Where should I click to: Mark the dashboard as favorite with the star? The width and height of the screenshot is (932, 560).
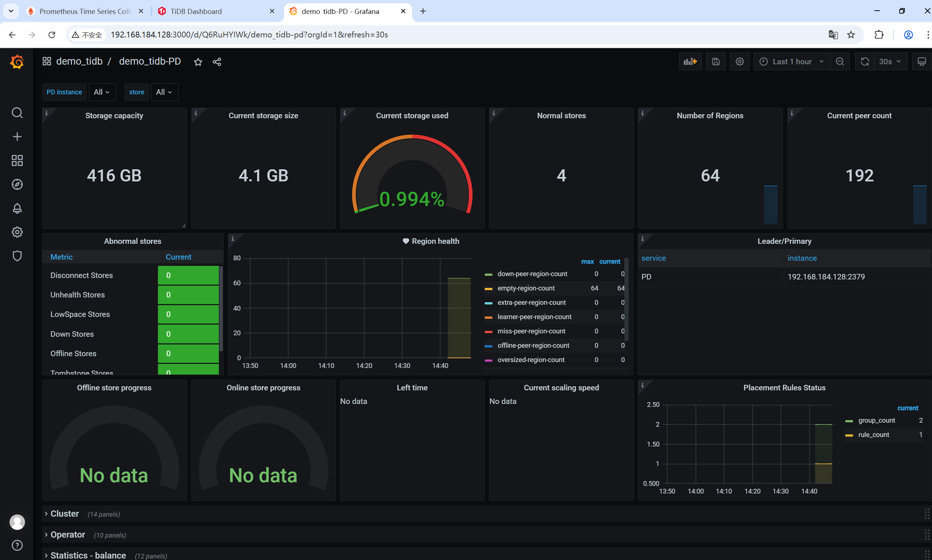(198, 62)
